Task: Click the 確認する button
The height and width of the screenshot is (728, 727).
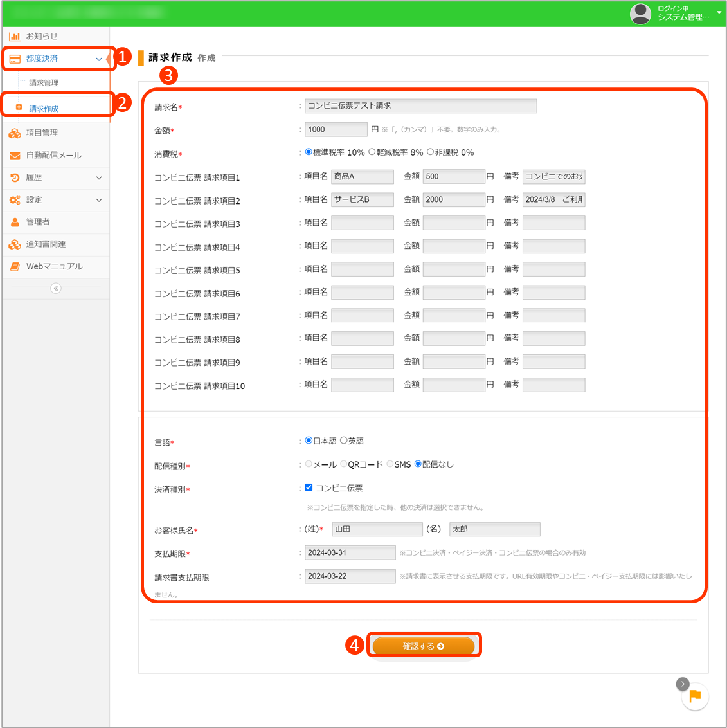Action: 424,646
